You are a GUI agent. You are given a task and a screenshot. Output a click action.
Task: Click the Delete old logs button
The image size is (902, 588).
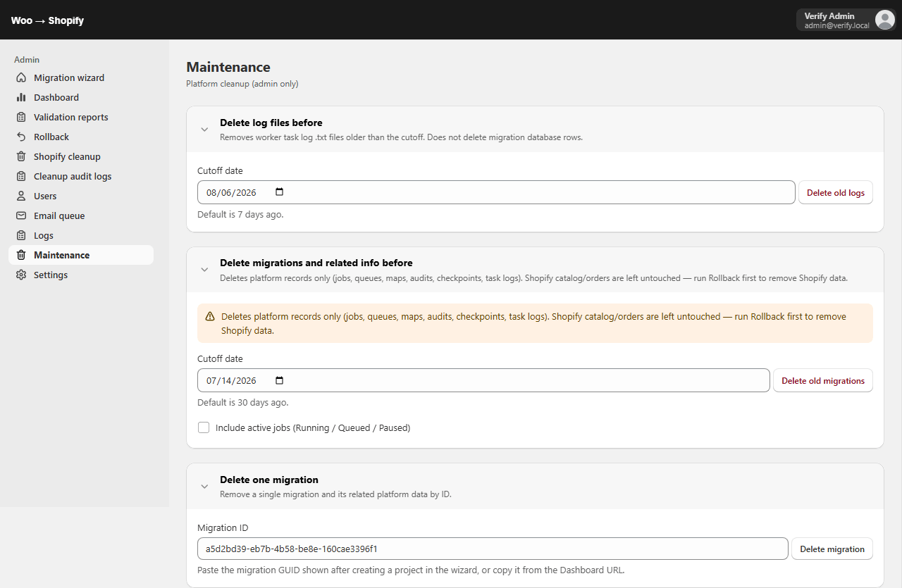tap(836, 192)
